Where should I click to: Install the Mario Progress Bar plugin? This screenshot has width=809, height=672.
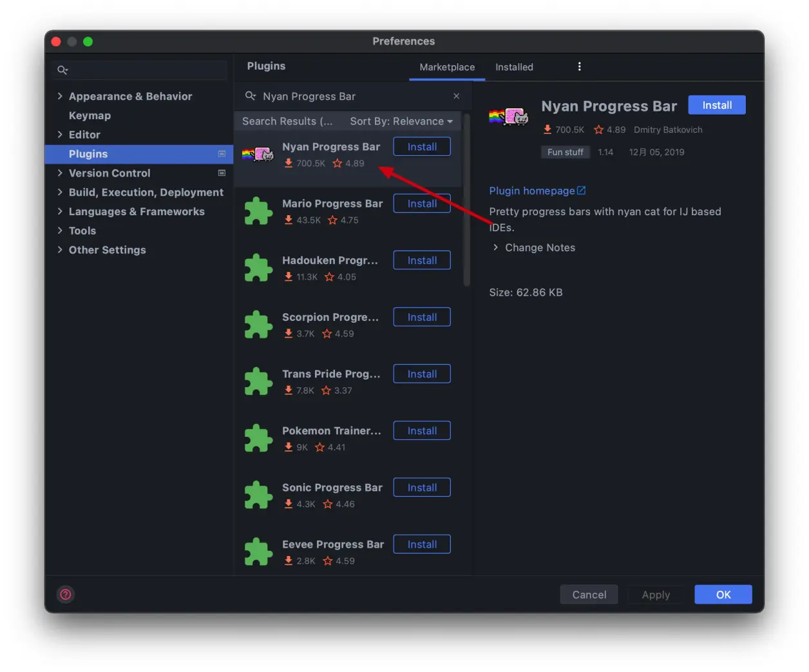[x=422, y=204]
